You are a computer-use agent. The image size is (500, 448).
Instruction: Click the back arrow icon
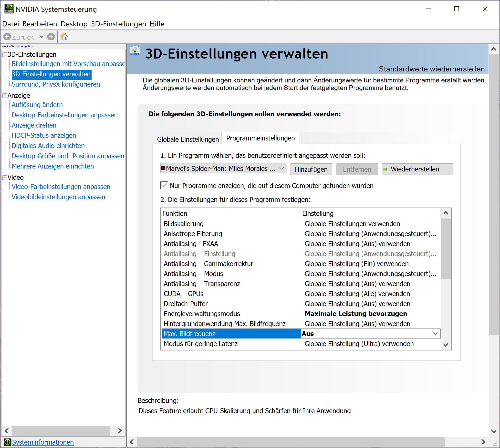(7, 37)
